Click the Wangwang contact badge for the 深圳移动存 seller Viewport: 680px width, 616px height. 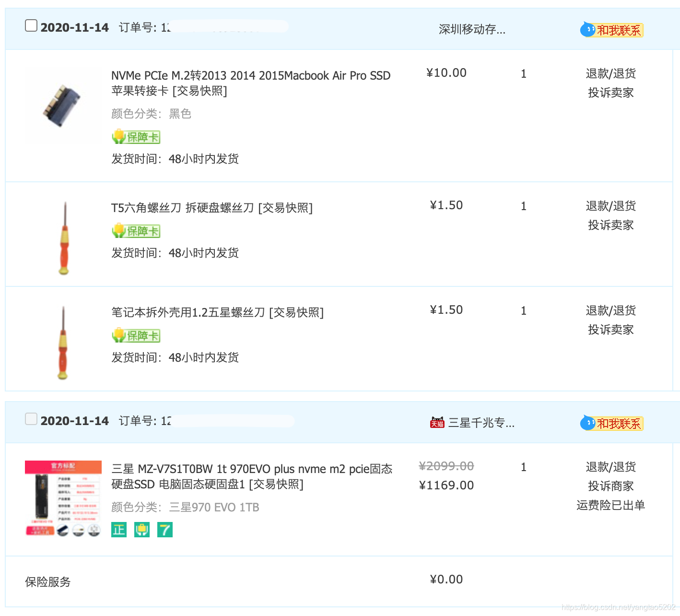[x=611, y=30]
